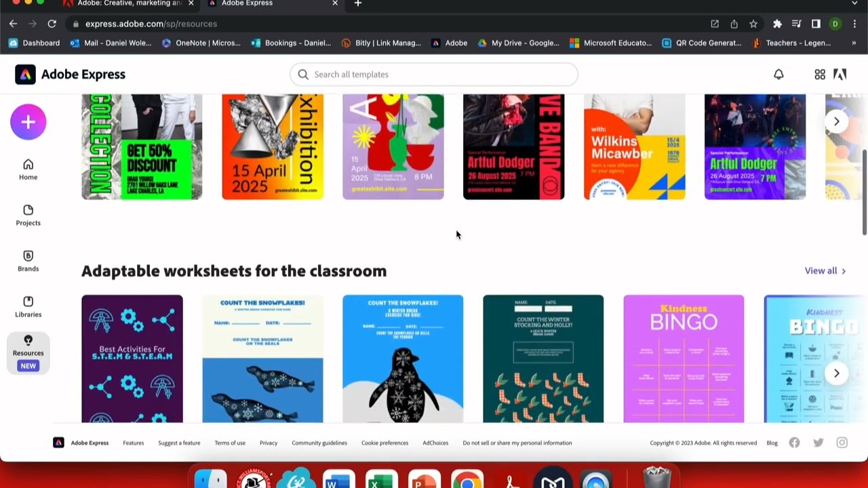Viewport: 868px width, 488px height.
Task: Show next flyer templates with arrow
Action: click(836, 122)
